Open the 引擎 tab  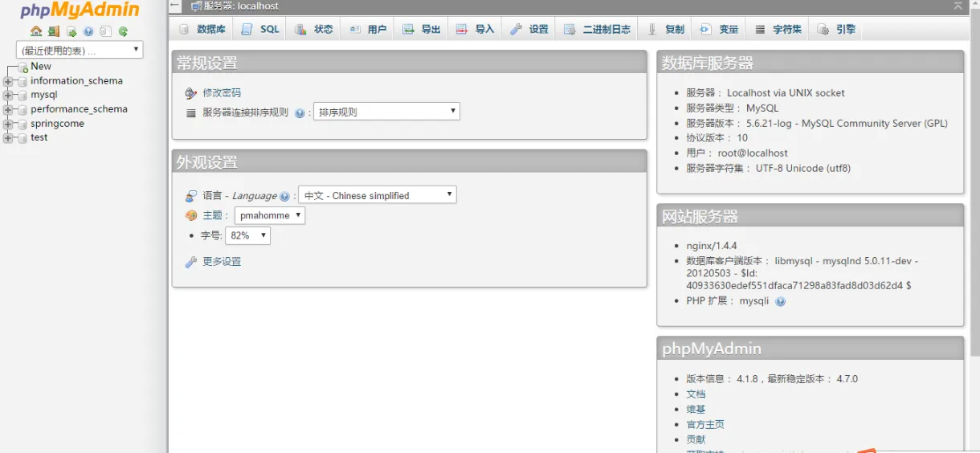(837, 29)
